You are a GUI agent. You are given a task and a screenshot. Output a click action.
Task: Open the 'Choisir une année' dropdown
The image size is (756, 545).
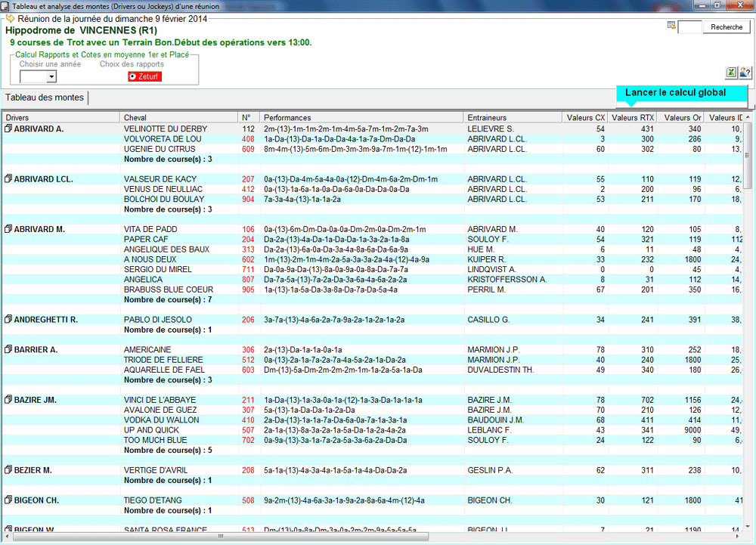pos(51,77)
